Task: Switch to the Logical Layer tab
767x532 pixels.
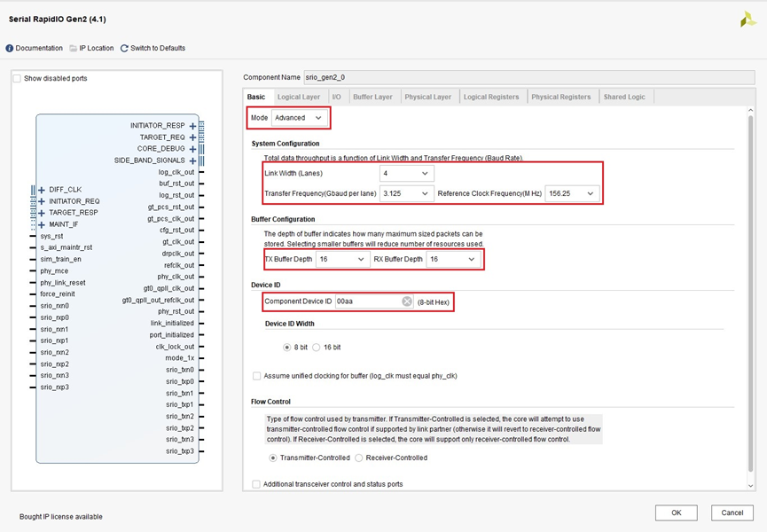Action: coord(298,97)
